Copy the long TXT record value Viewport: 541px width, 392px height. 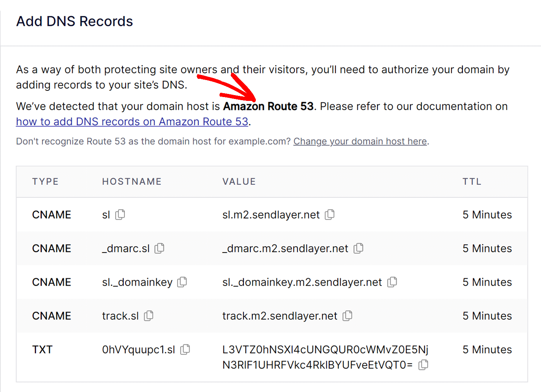pyautogui.click(x=424, y=365)
